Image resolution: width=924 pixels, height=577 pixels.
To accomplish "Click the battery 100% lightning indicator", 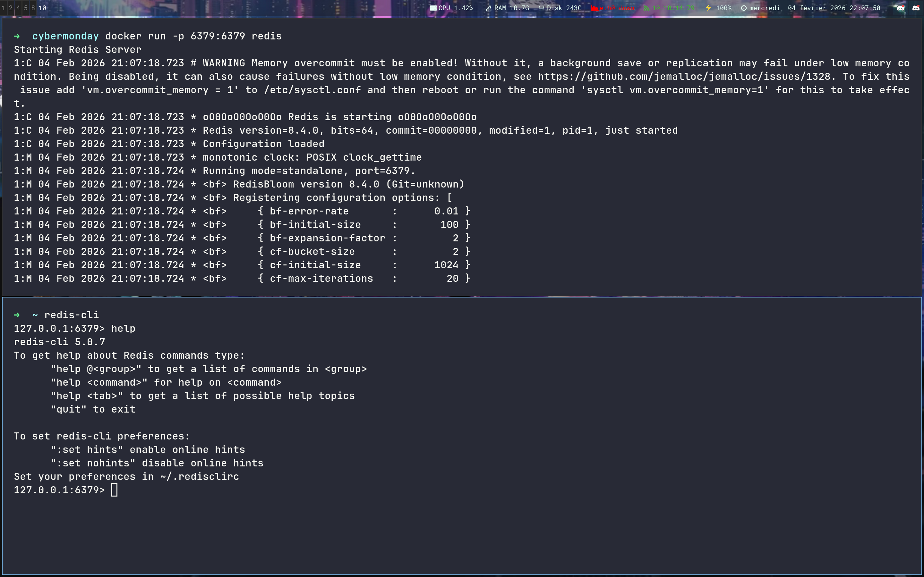I will coord(718,8).
